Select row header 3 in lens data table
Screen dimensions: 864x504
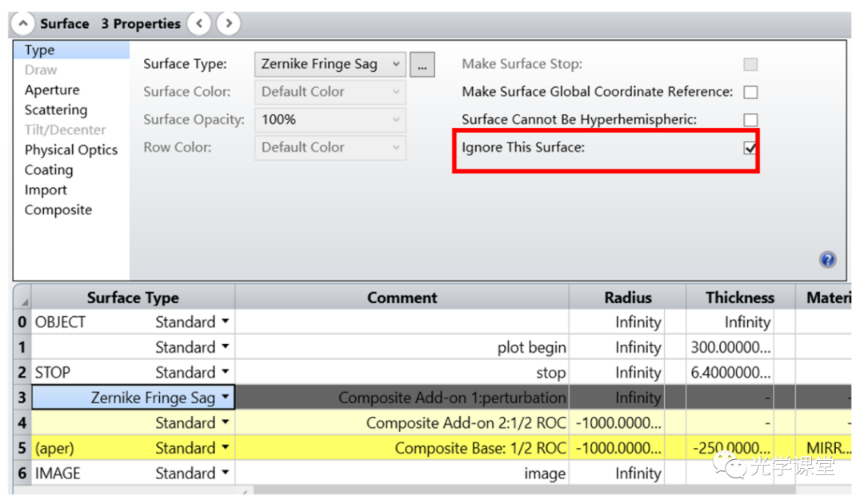tap(22, 397)
